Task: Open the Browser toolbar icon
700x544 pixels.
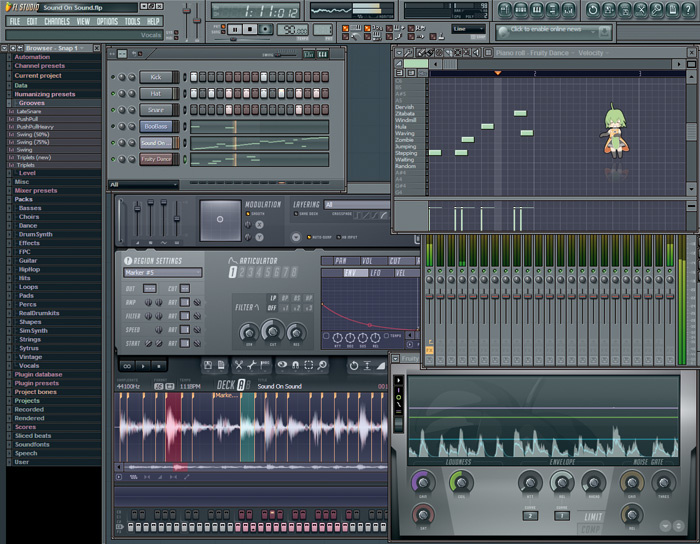Action: coord(552,10)
